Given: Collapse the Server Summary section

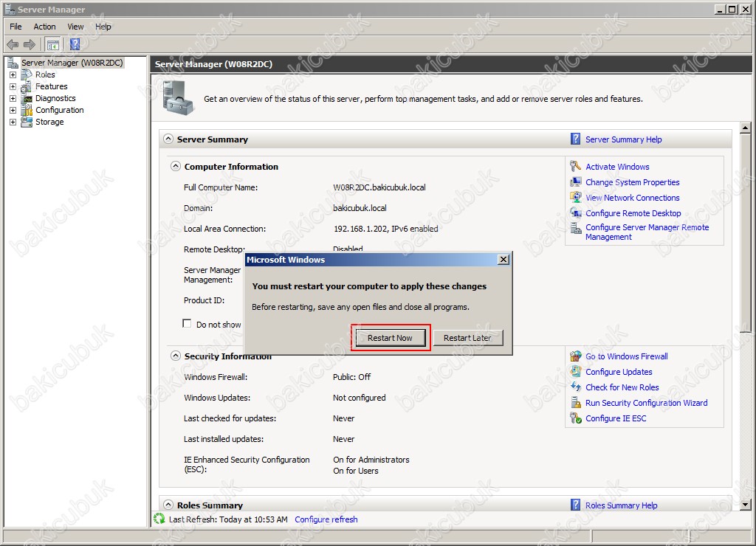Looking at the screenshot, I should 168,139.
